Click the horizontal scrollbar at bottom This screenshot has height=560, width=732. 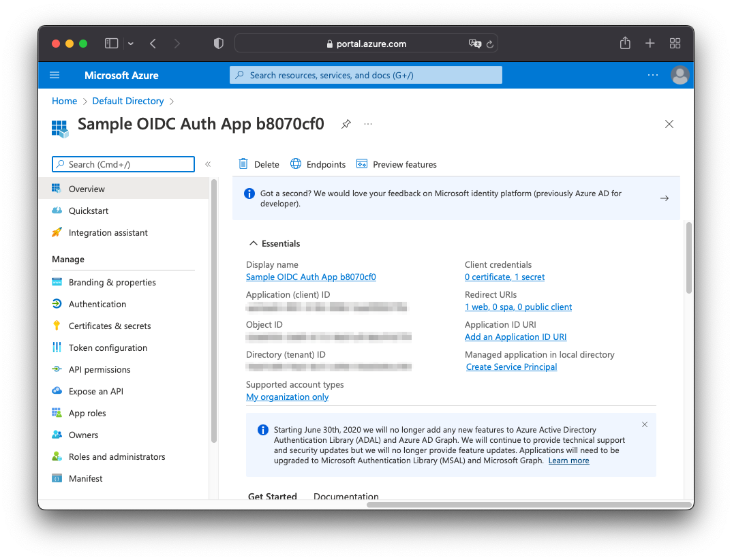[529, 504]
